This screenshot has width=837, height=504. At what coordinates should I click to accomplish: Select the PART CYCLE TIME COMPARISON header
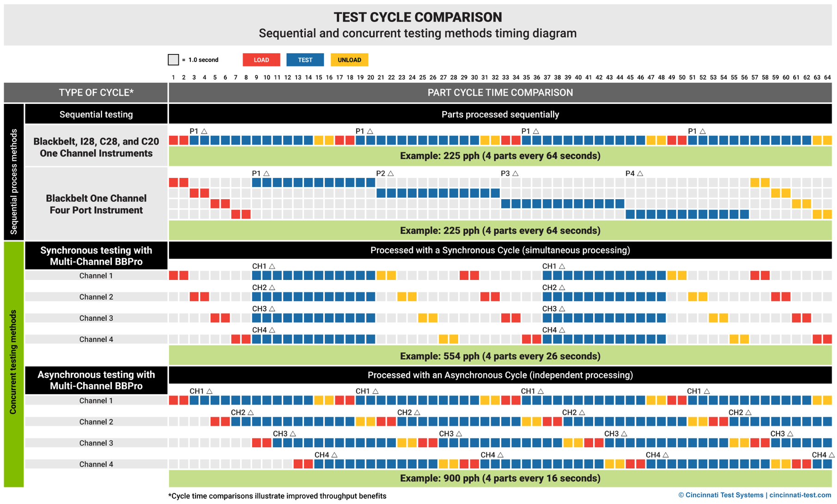click(x=500, y=93)
